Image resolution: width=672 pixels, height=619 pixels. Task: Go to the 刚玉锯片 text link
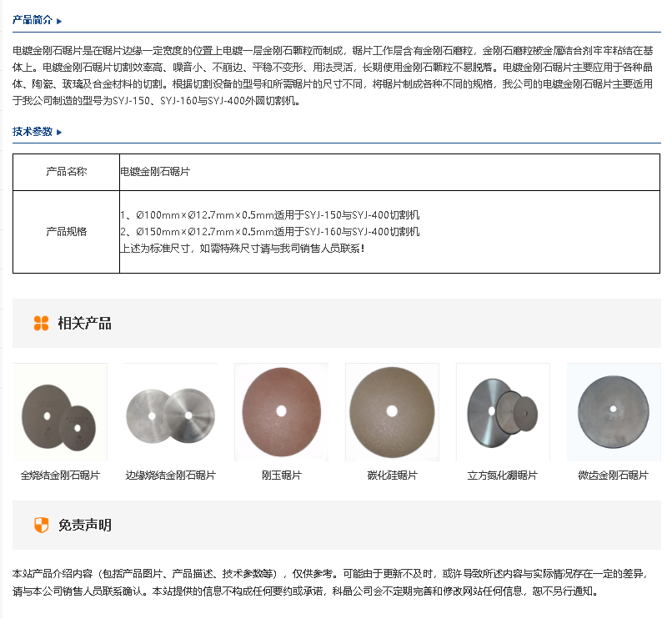coord(281,476)
